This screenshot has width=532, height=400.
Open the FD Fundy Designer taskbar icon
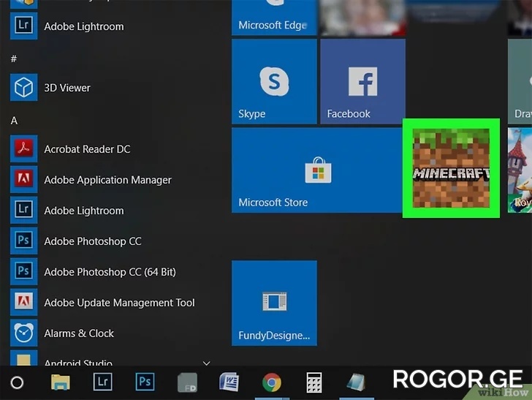coord(187,382)
